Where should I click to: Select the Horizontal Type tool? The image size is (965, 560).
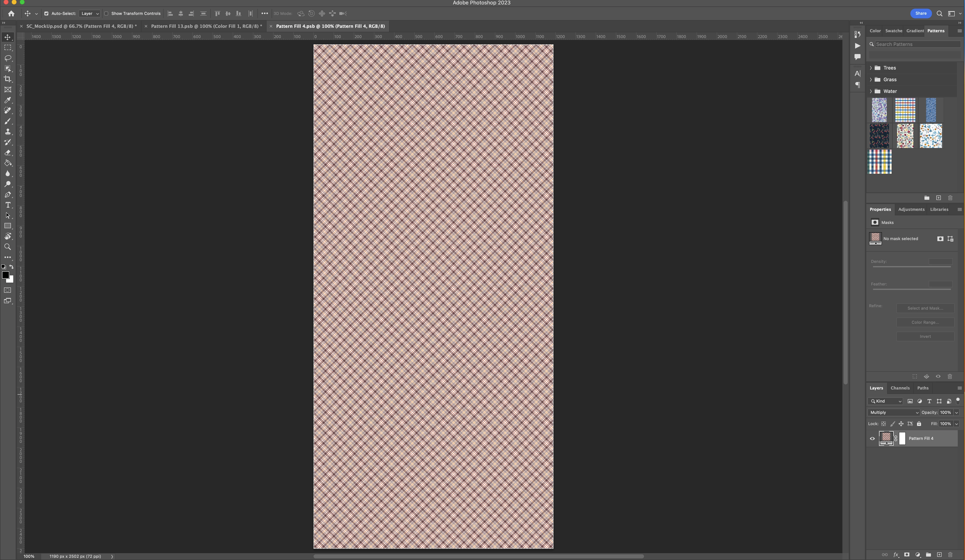[8, 205]
